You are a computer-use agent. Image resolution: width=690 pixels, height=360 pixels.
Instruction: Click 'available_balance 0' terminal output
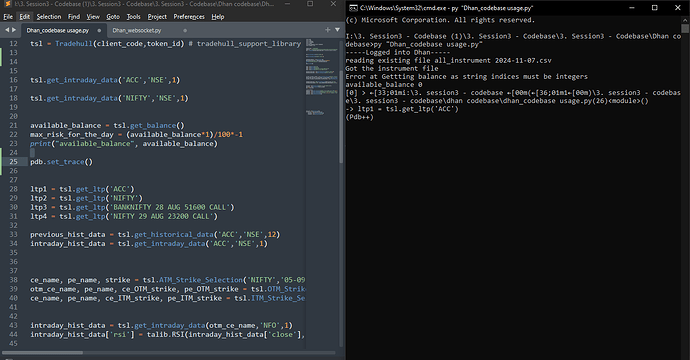pos(384,84)
